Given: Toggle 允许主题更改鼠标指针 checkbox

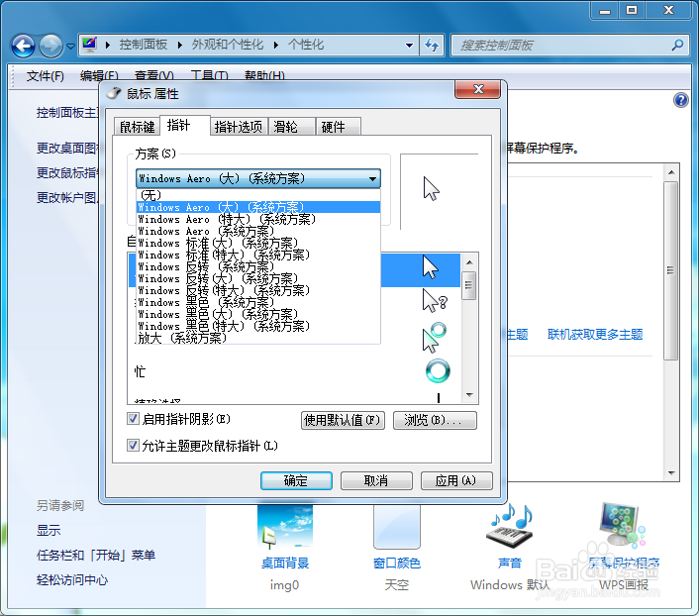Looking at the screenshot, I should pyautogui.click(x=133, y=445).
